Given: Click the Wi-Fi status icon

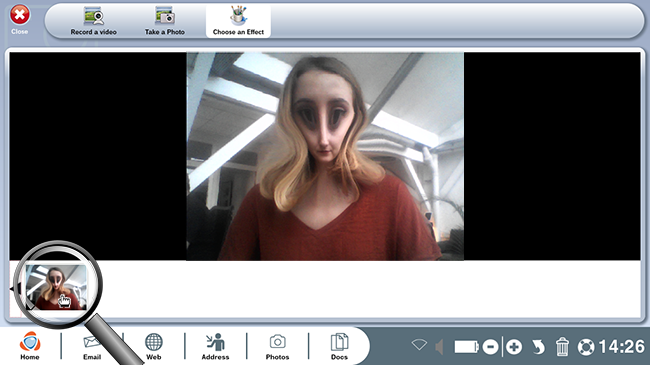Looking at the screenshot, I should click(x=419, y=345).
